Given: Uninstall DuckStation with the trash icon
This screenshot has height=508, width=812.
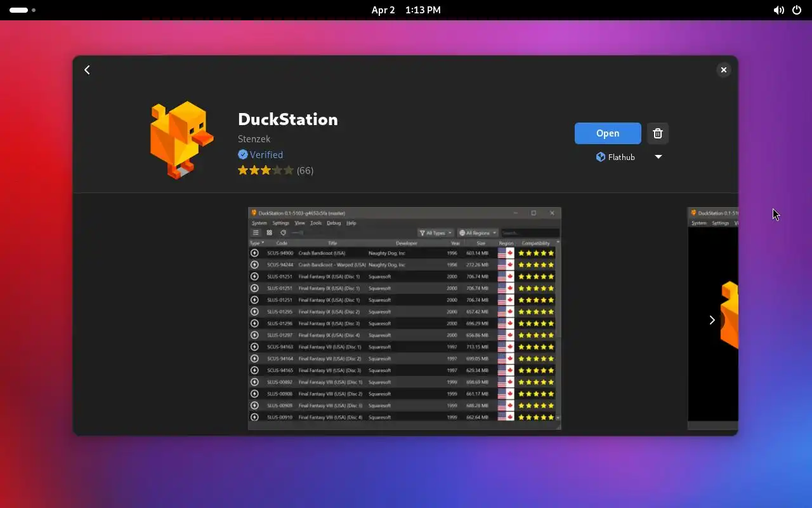Looking at the screenshot, I should 658,133.
